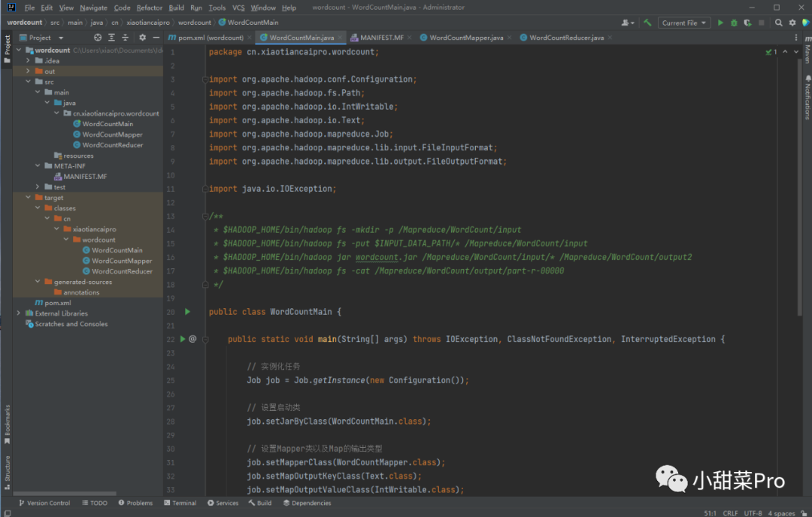Toggle the Bookmarks tool window stripe
The height and width of the screenshot is (517, 812).
[x=8, y=421]
